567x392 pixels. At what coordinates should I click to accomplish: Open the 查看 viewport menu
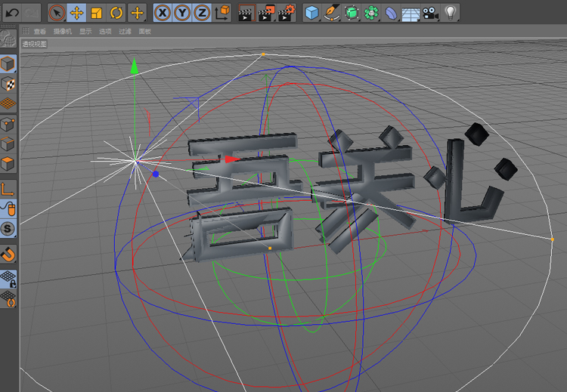(x=40, y=32)
